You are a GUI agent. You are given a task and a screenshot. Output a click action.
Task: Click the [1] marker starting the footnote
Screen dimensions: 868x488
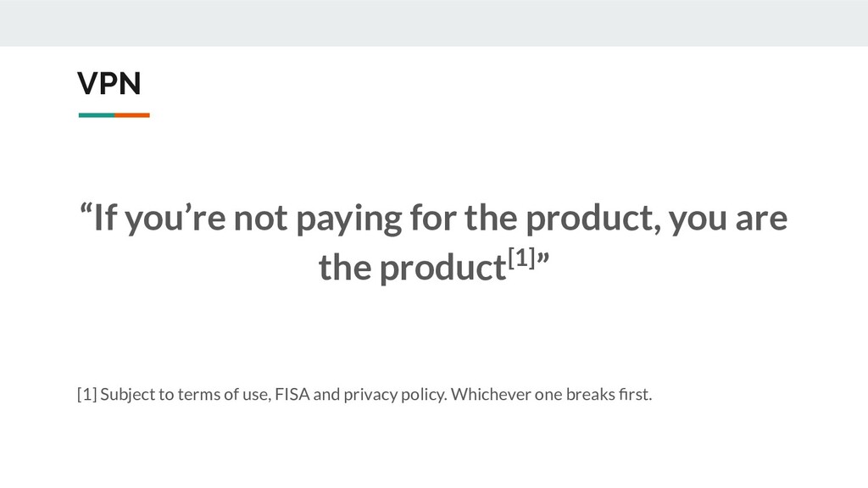point(87,395)
